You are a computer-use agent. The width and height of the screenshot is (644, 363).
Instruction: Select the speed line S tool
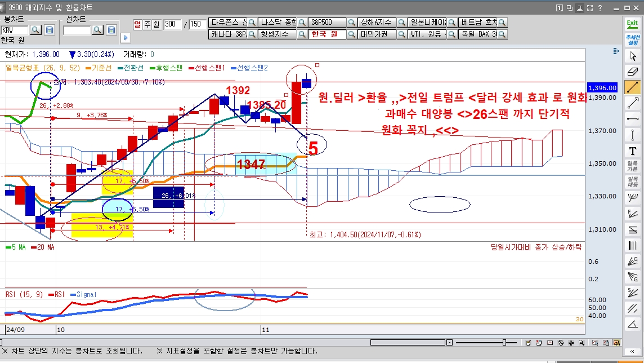pos(633,293)
